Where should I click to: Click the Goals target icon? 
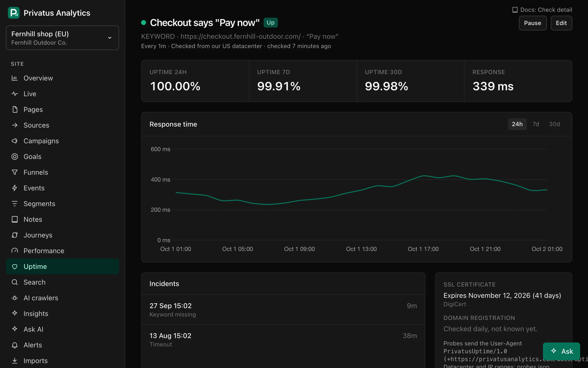15,157
